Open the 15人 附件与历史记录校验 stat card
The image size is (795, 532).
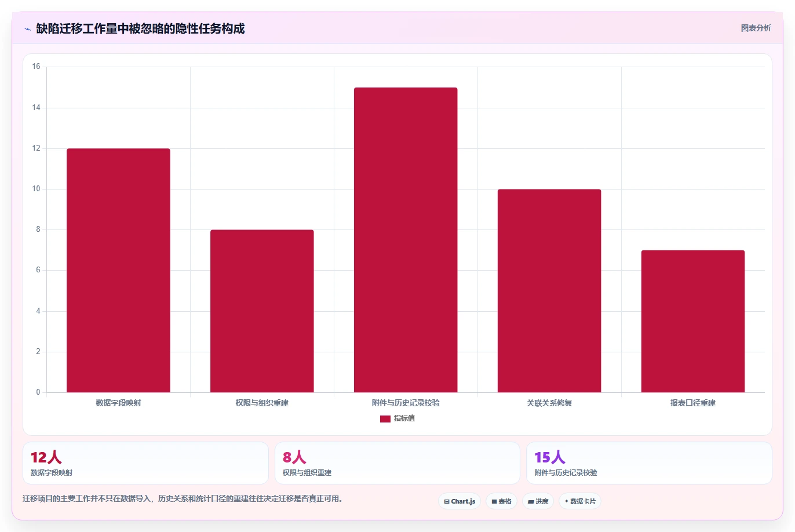649,463
